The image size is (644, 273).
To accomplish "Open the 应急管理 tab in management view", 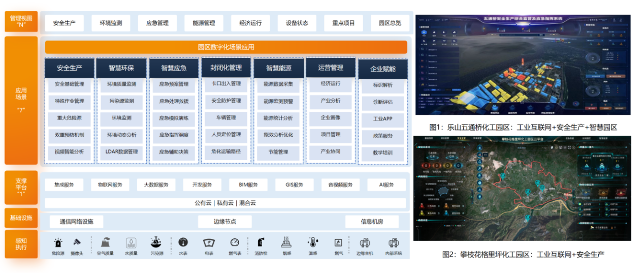I will tap(157, 23).
